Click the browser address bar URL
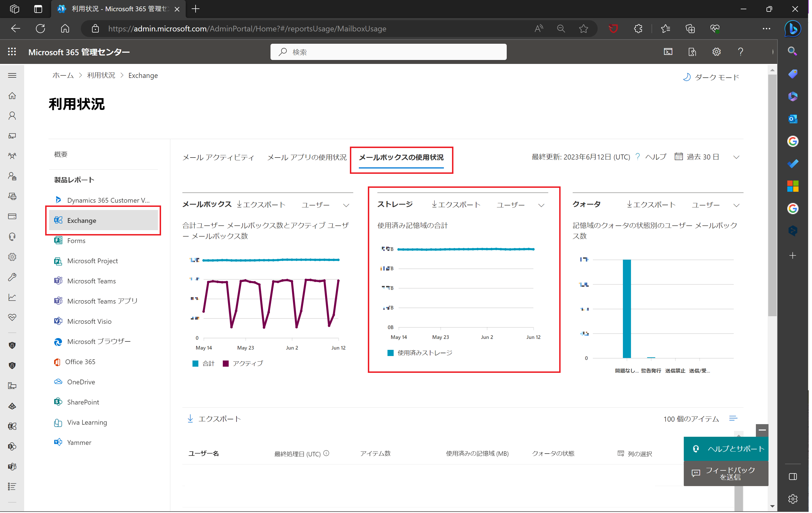The width and height of the screenshot is (812, 513). (247, 29)
